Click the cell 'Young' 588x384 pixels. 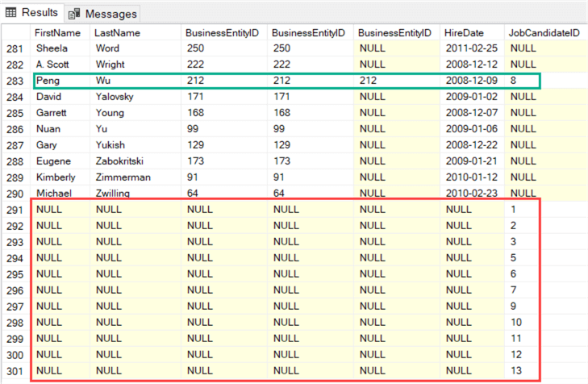click(135, 113)
